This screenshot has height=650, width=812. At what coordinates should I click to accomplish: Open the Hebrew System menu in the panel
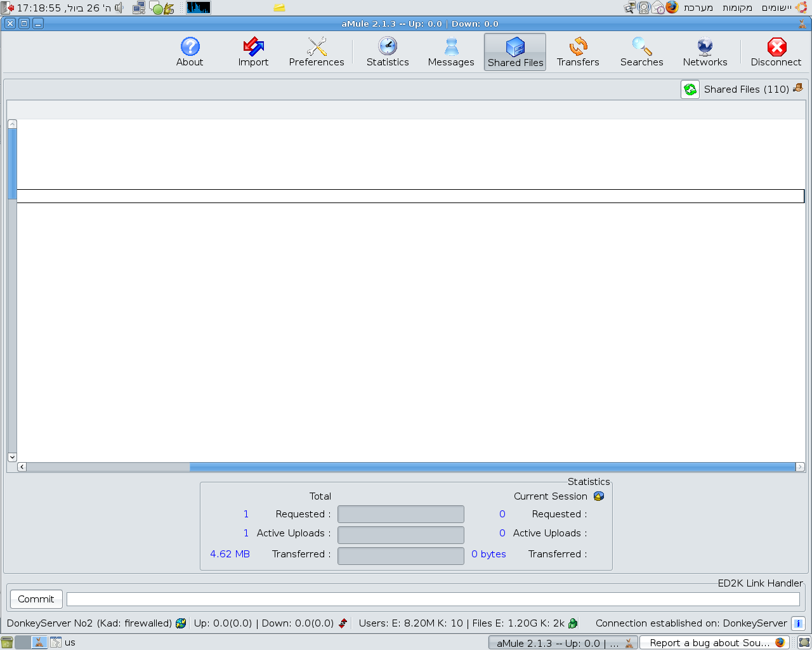[x=698, y=8]
